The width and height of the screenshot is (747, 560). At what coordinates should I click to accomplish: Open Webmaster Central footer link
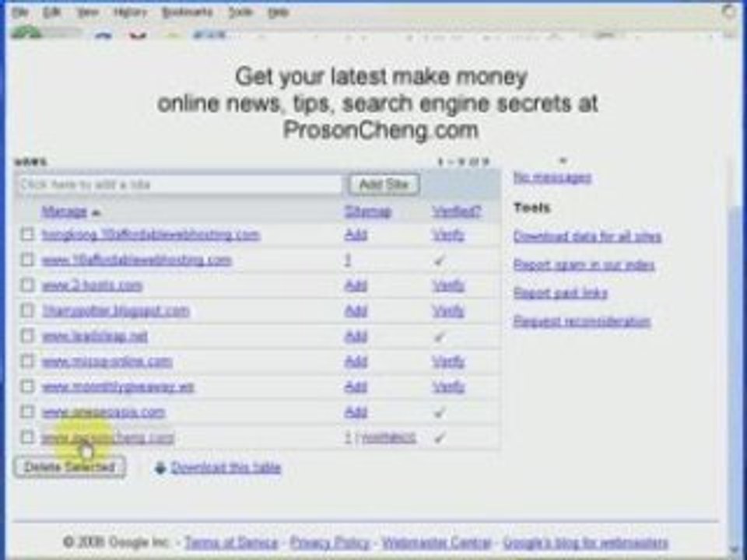tap(436, 542)
